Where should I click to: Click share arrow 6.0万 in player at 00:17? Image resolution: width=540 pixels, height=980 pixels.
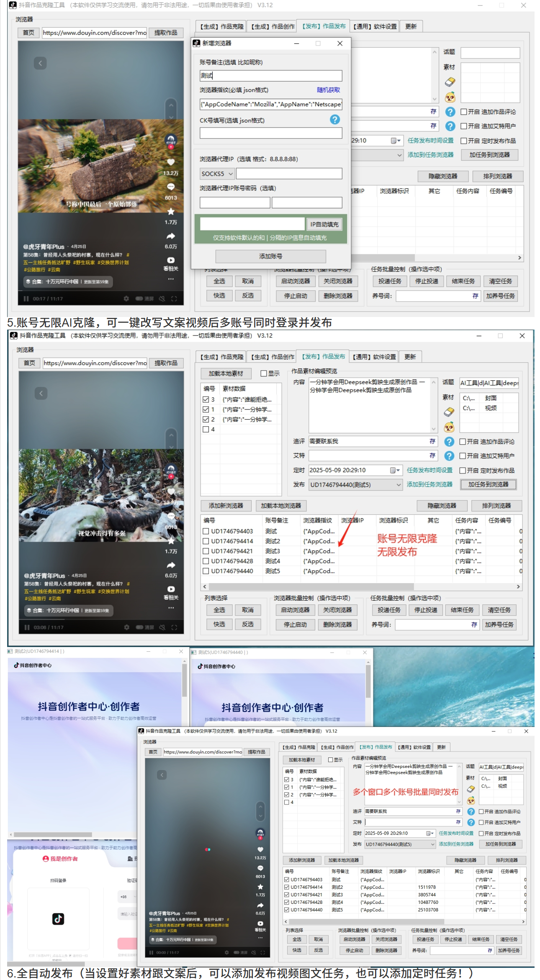pyautogui.click(x=171, y=236)
